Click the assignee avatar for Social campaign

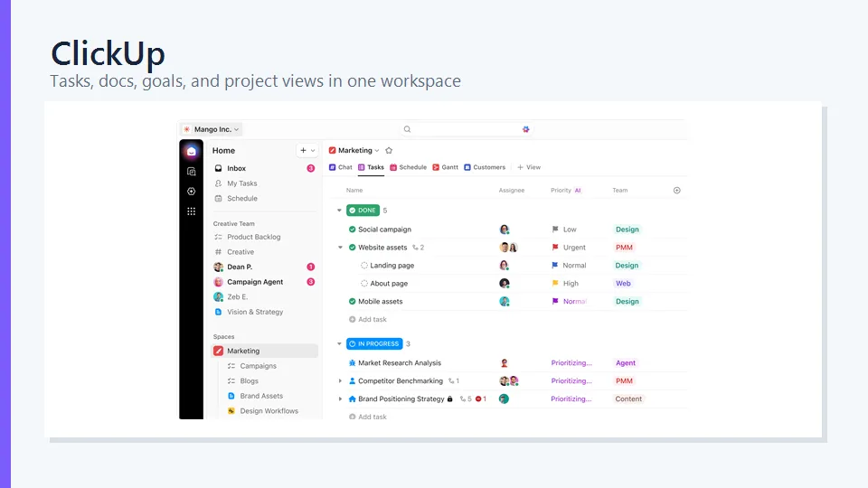[505, 229]
